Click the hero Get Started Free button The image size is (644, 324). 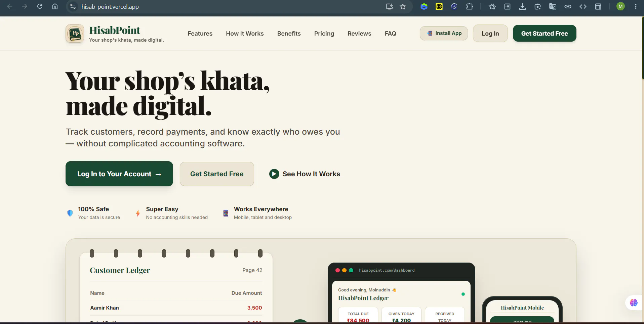(x=217, y=174)
